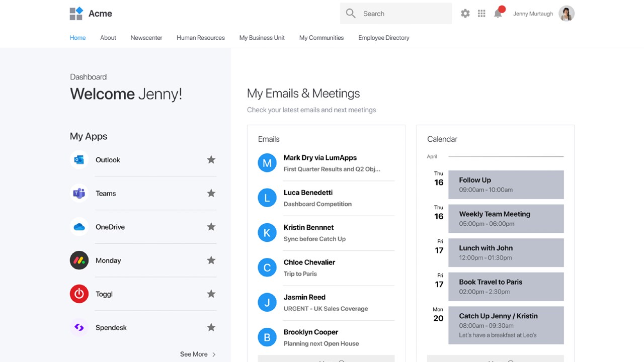644x362 pixels.
Task: Click the search magnifier icon
Action: tap(351, 14)
